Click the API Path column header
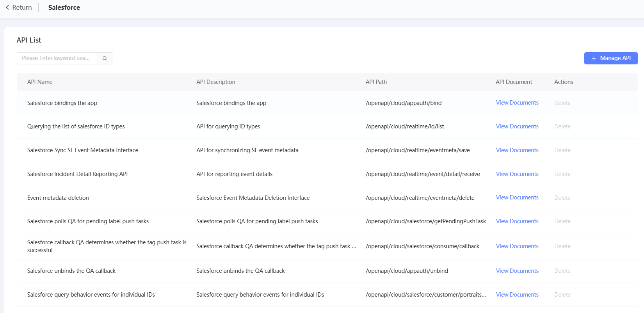The image size is (644, 313). pos(376,82)
